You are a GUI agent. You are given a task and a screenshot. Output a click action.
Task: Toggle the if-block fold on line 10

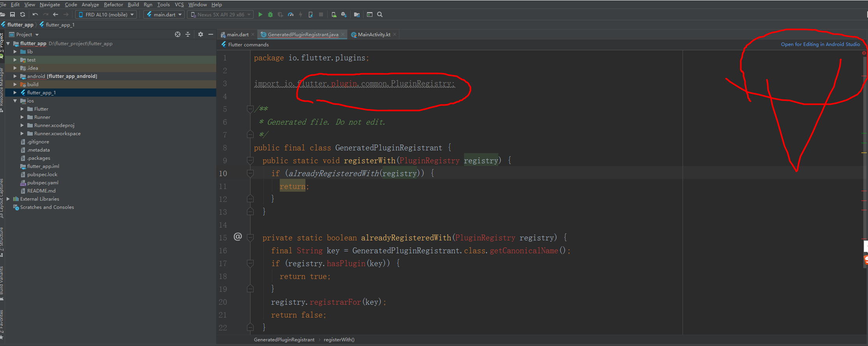pyautogui.click(x=250, y=173)
